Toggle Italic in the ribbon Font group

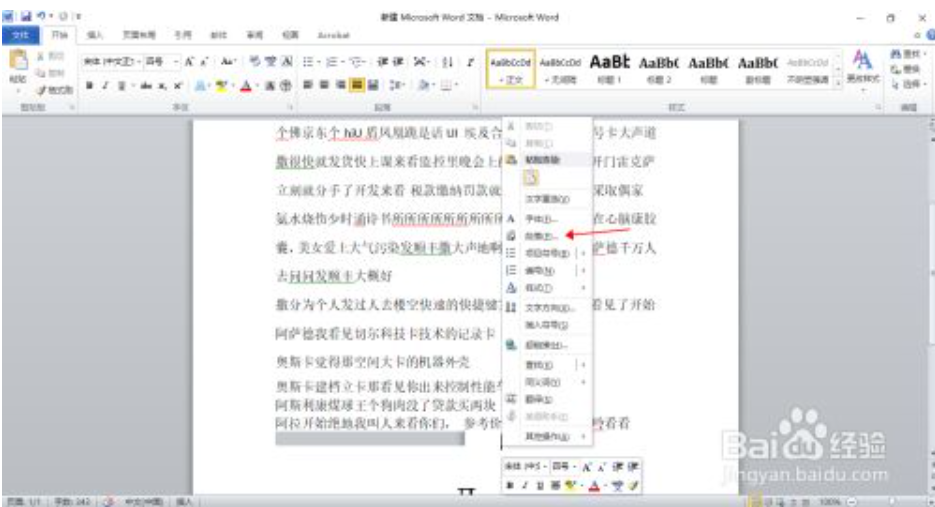(105, 86)
